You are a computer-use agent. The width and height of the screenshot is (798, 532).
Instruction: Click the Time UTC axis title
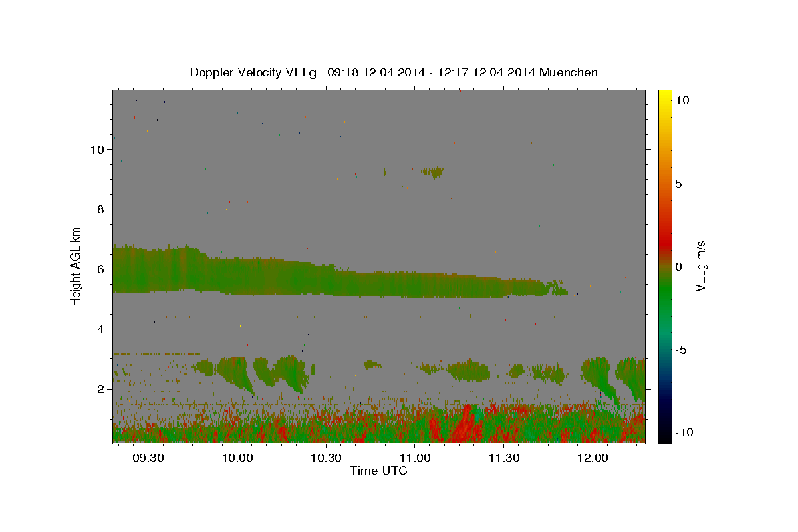click(378, 471)
